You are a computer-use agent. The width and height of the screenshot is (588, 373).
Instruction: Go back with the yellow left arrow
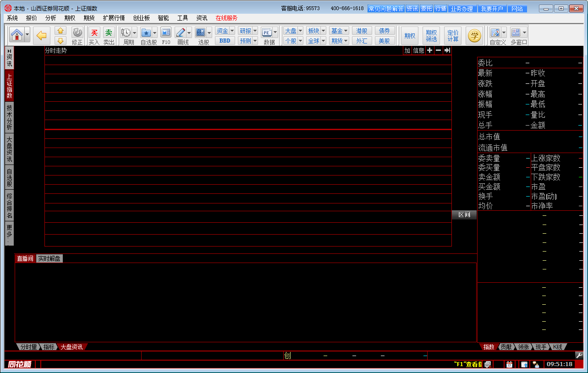[42, 35]
